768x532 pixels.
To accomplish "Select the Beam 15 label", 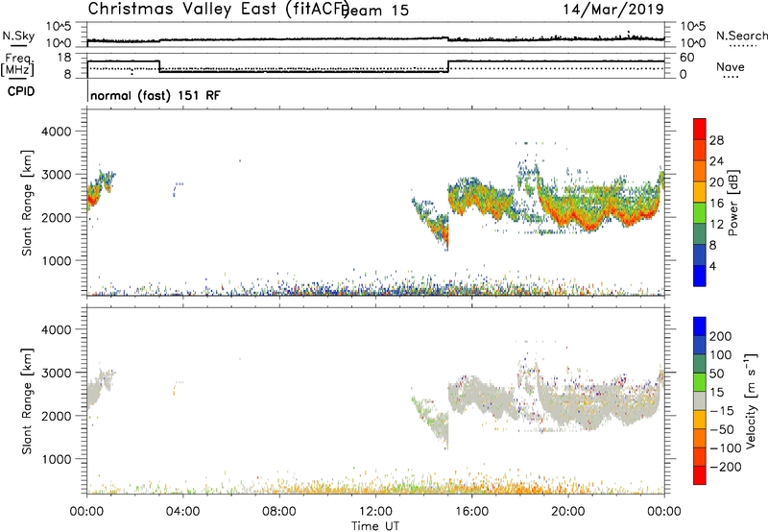I will tap(374, 11).
